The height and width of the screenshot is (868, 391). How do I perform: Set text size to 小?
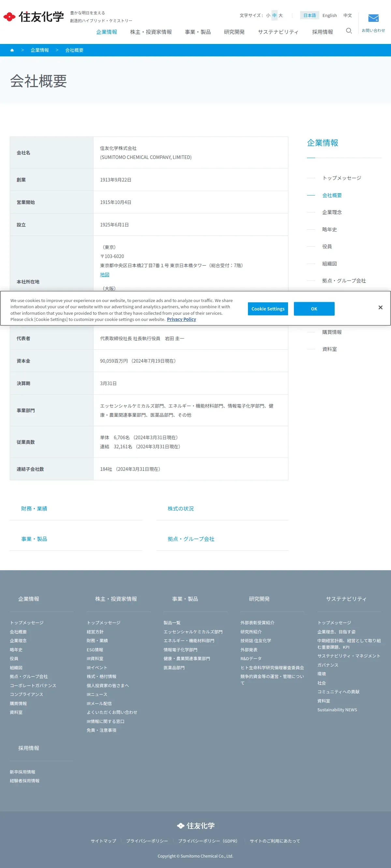point(268,16)
